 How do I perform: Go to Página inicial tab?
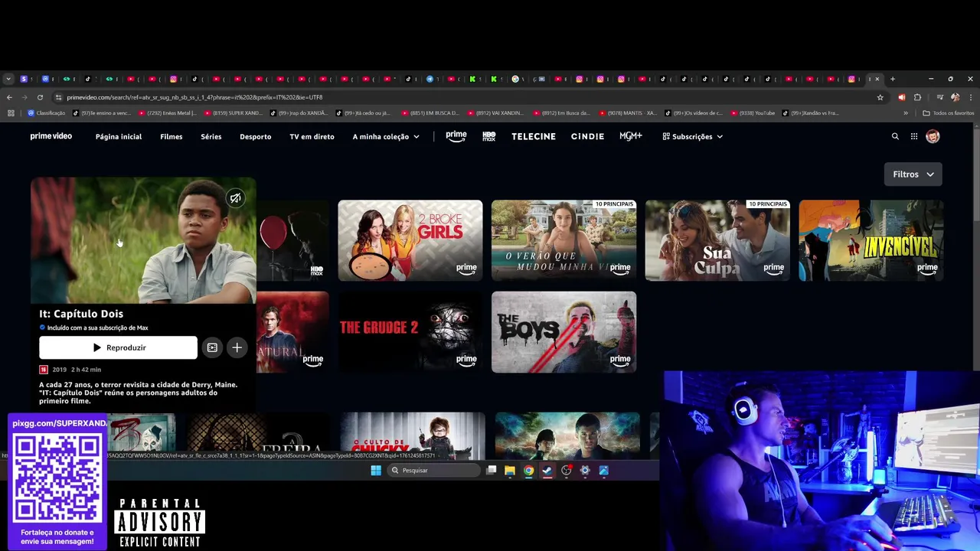pos(119,136)
